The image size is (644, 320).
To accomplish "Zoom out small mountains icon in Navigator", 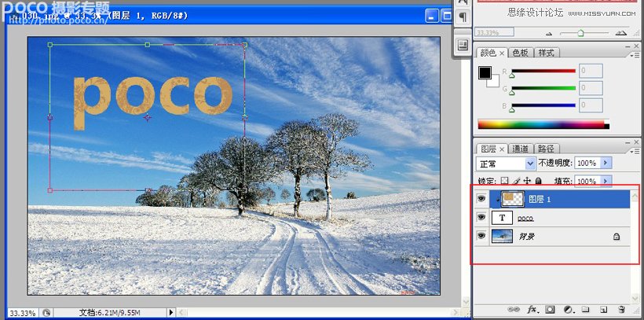I will (549, 34).
